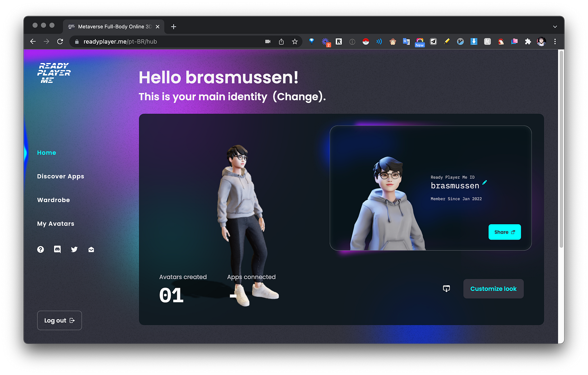The height and width of the screenshot is (375, 588).
Task: Close the Metaverse browser tab
Action: [x=157, y=27]
